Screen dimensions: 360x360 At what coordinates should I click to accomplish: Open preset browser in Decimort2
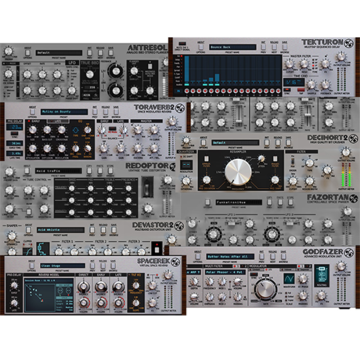pyautogui.click(x=288, y=142)
